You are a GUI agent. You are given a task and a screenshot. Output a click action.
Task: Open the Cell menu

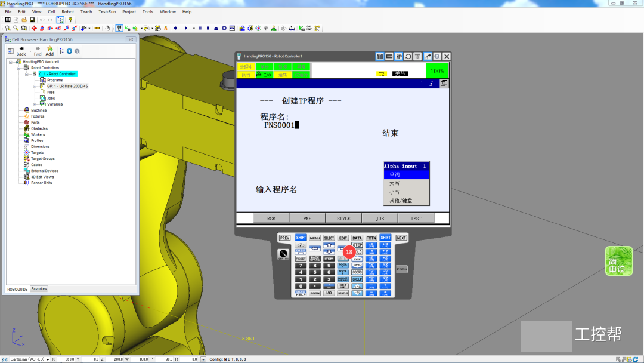pyautogui.click(x=51, y=11)
